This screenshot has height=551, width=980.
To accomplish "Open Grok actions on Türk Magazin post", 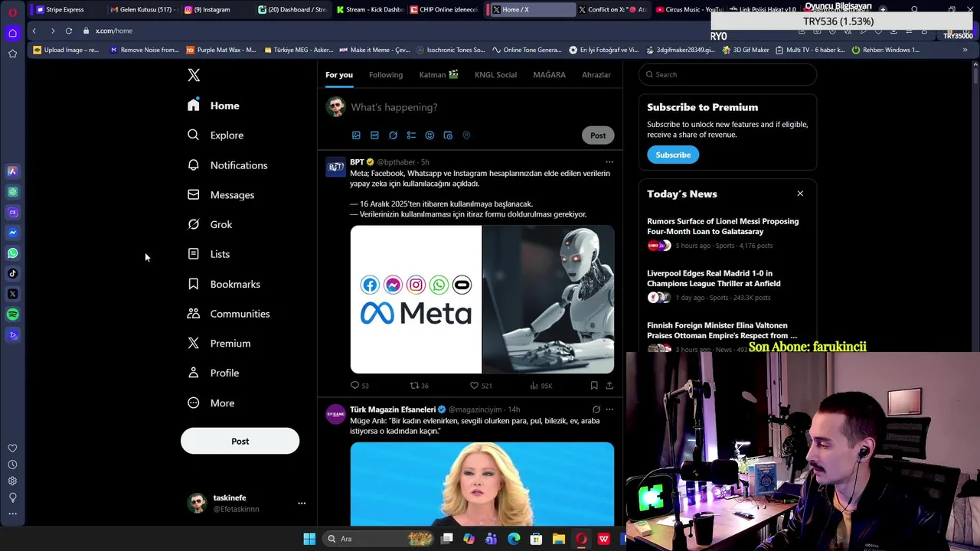I will 596,409.
